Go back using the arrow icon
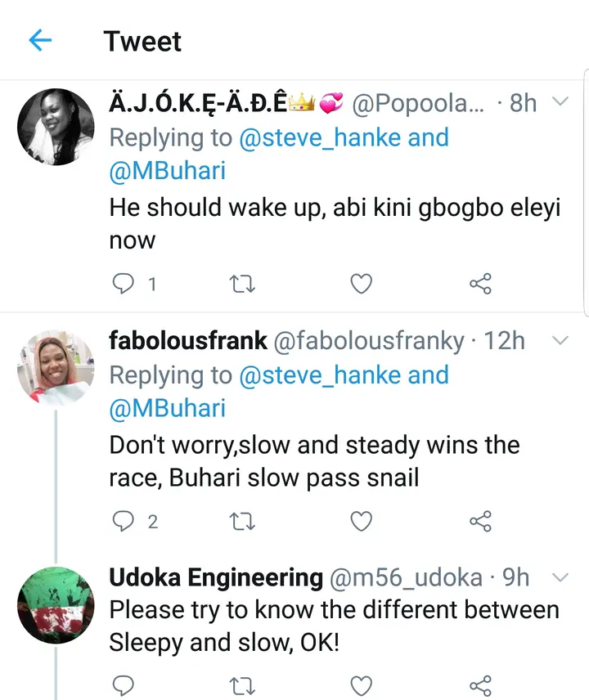Image resolution: width=589 pixels, height=700 pixels. (39, 41)
